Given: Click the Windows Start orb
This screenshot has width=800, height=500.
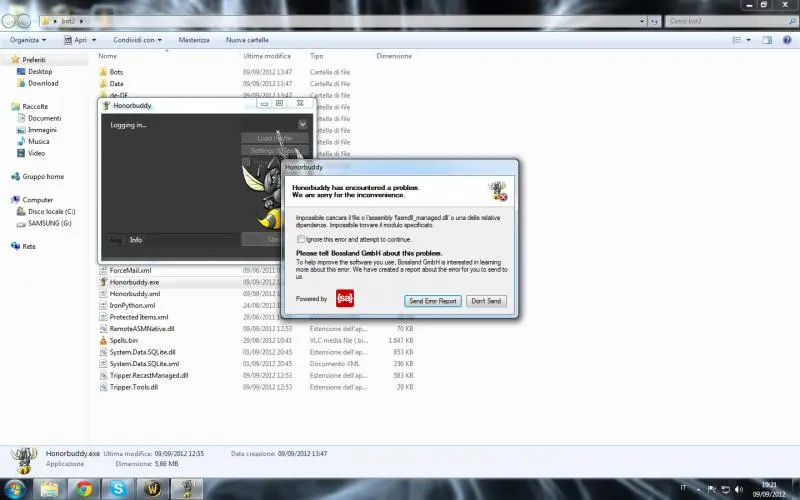Looking at the screenshot, I should pyautogui.click(x=14, y=488).
